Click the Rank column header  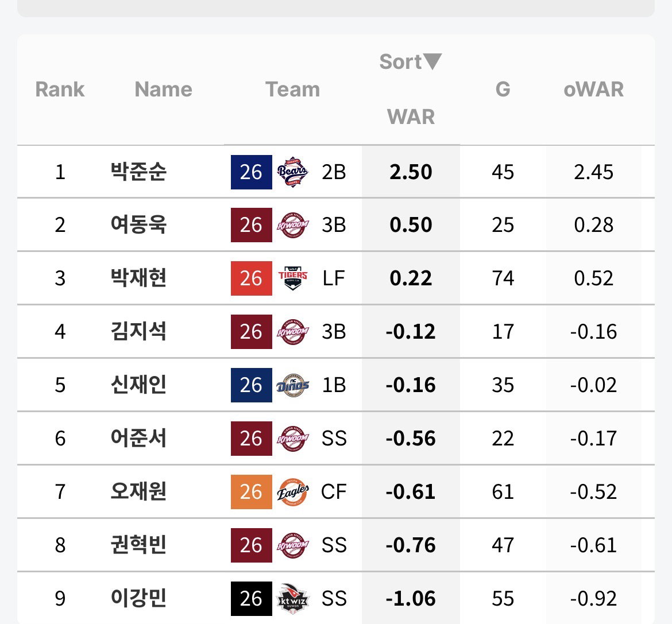(x=60, y=89)
